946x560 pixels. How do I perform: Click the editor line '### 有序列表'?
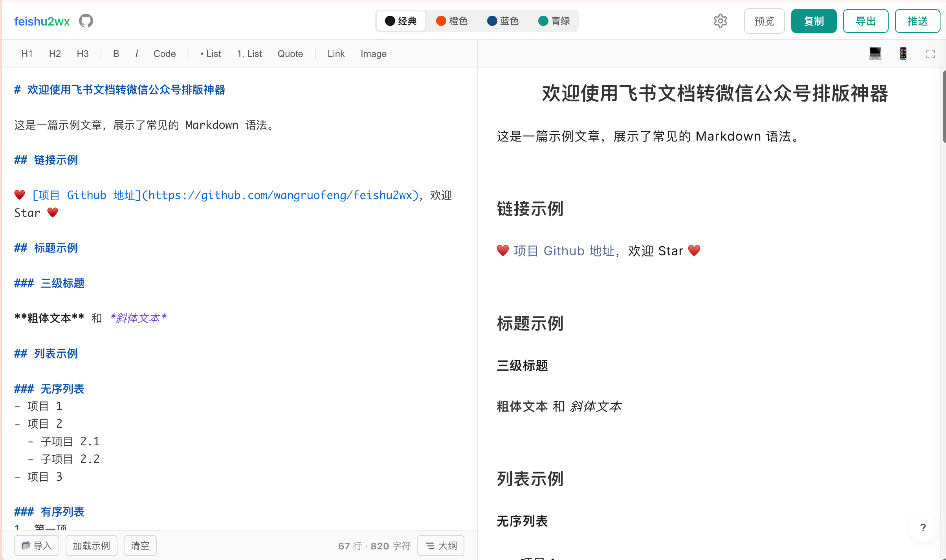(49, 512)
